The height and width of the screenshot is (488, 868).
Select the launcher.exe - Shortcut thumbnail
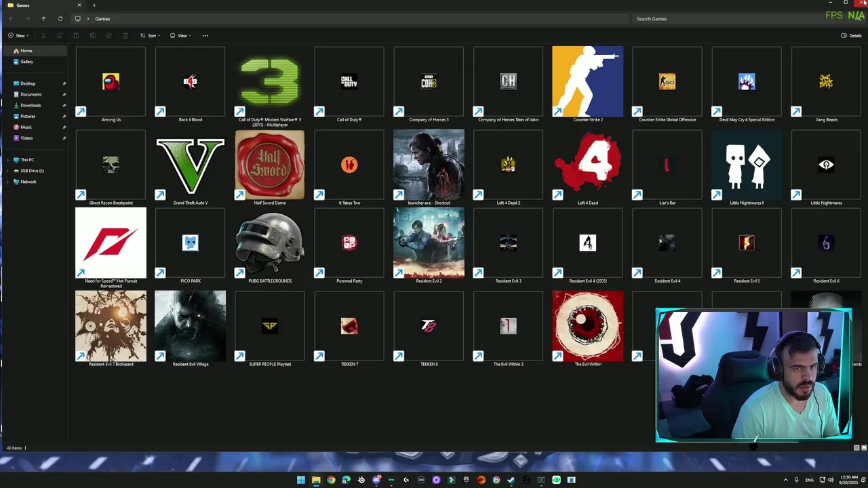pyautogui.click(x=429, y=165)
